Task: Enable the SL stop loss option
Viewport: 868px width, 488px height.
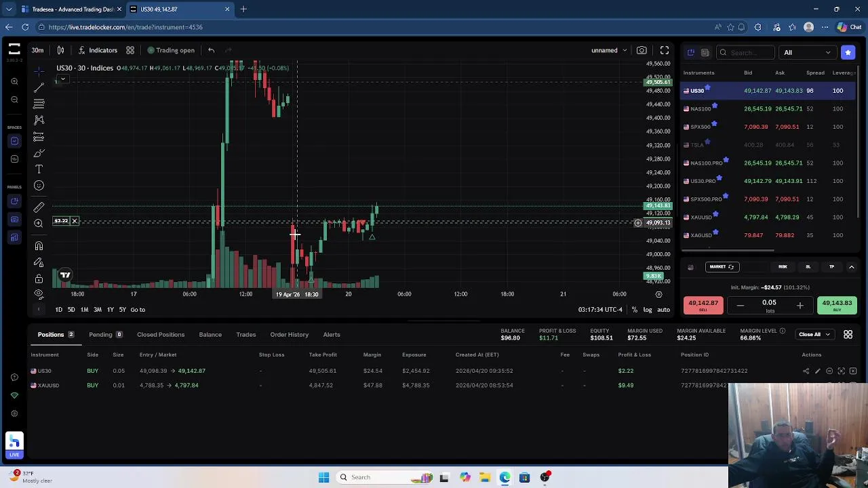Action: click(x=808, y=267)
